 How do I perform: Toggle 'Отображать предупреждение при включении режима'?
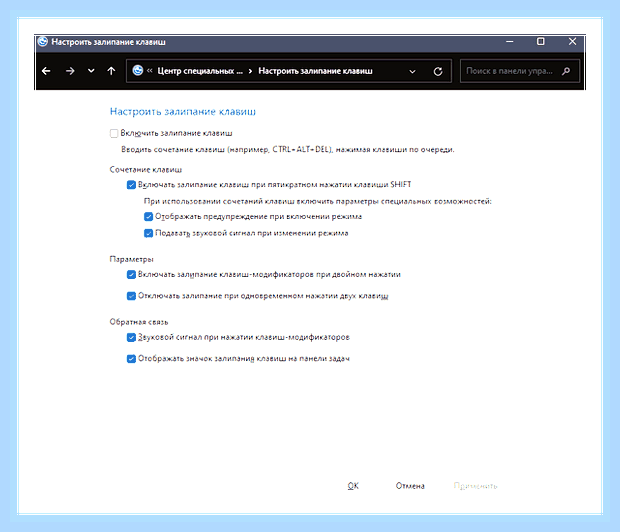[148, 217]
